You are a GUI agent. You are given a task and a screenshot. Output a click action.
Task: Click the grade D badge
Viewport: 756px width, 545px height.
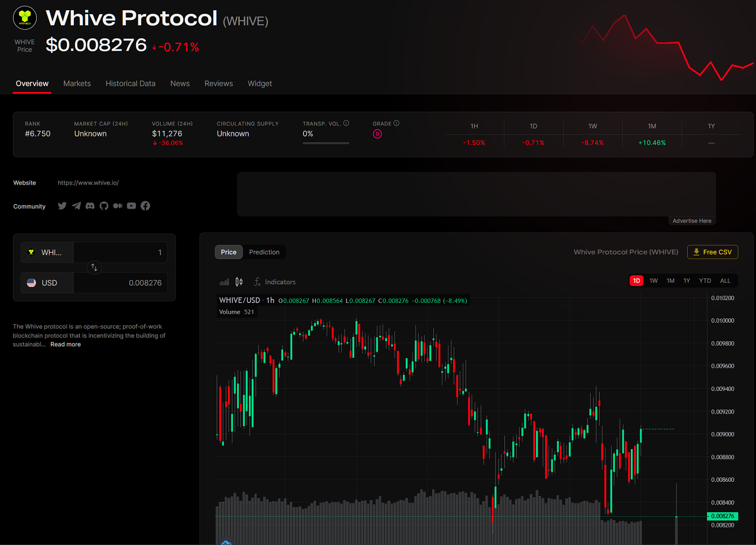377,134
